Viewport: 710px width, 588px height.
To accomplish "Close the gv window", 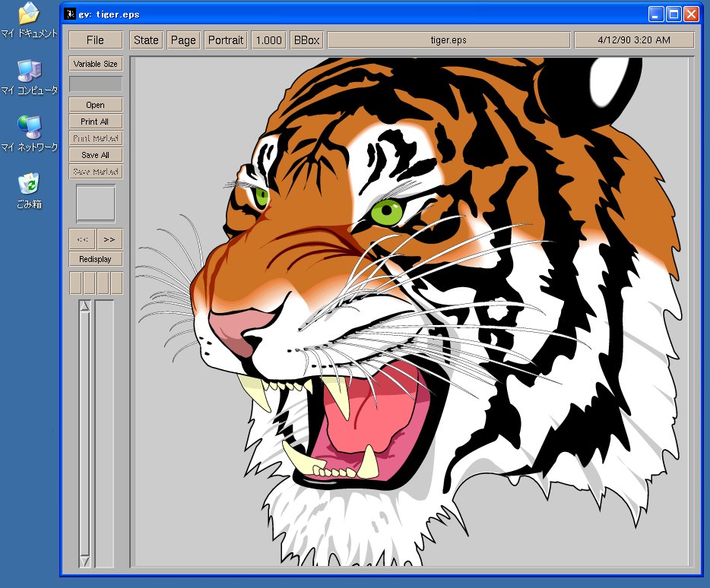I will coord(691,14).
